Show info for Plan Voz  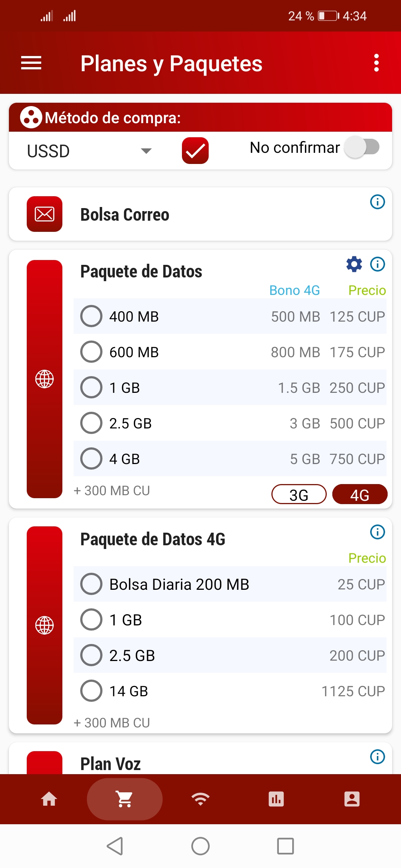(378, 757)
